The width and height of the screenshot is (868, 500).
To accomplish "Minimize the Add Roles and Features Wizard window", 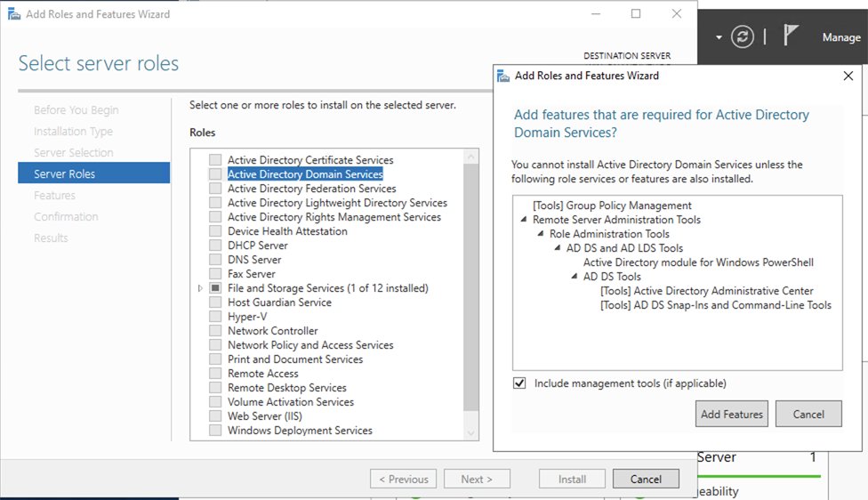I will coord(596,14).
